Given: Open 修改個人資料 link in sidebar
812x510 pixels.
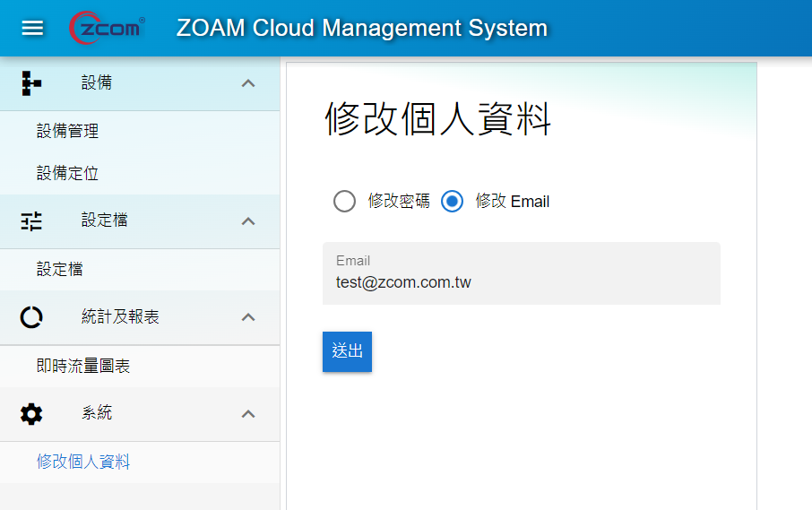Looking at the screenshot, I should point(83,462).
